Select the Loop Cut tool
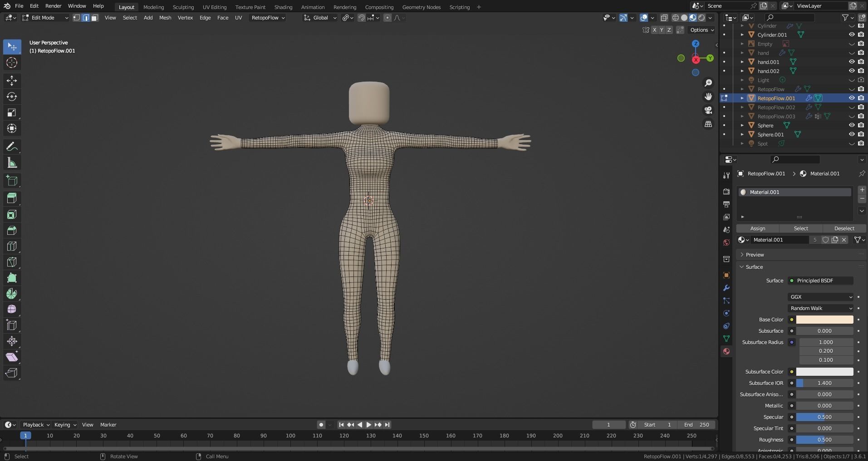Image resolution: width=868 pixels, height=461 pixels. pyautogui.click(x=12, y=246)
